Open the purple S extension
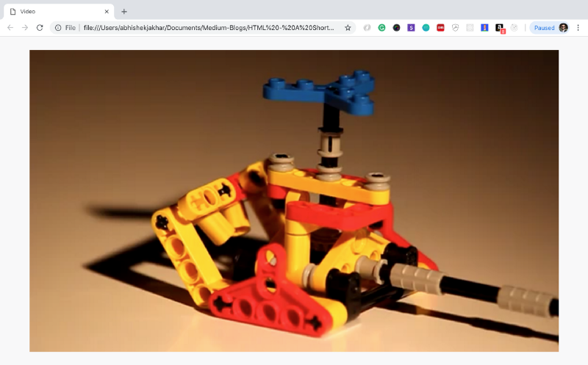The image size is (588, 365). [411, 28]
